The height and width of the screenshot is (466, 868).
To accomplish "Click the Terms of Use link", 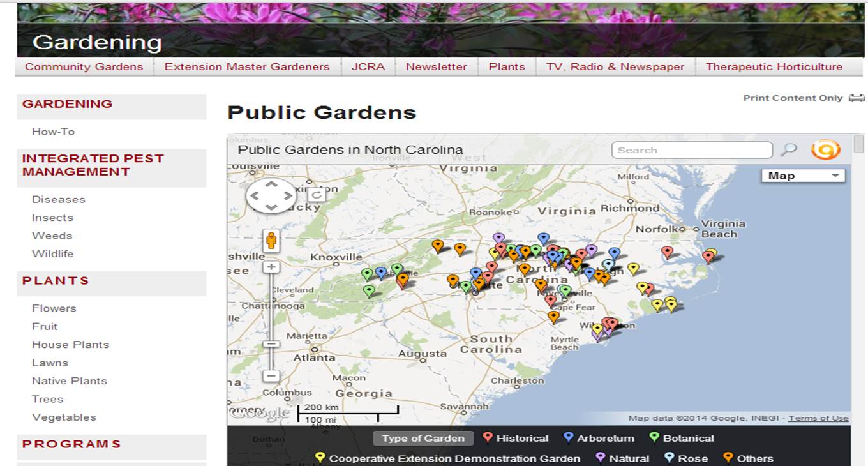I will (x=818, y=418).
